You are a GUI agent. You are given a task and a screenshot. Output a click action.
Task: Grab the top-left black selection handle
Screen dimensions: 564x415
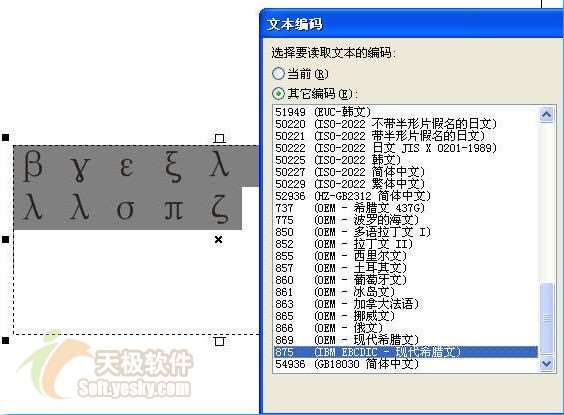tap(5, 137)
